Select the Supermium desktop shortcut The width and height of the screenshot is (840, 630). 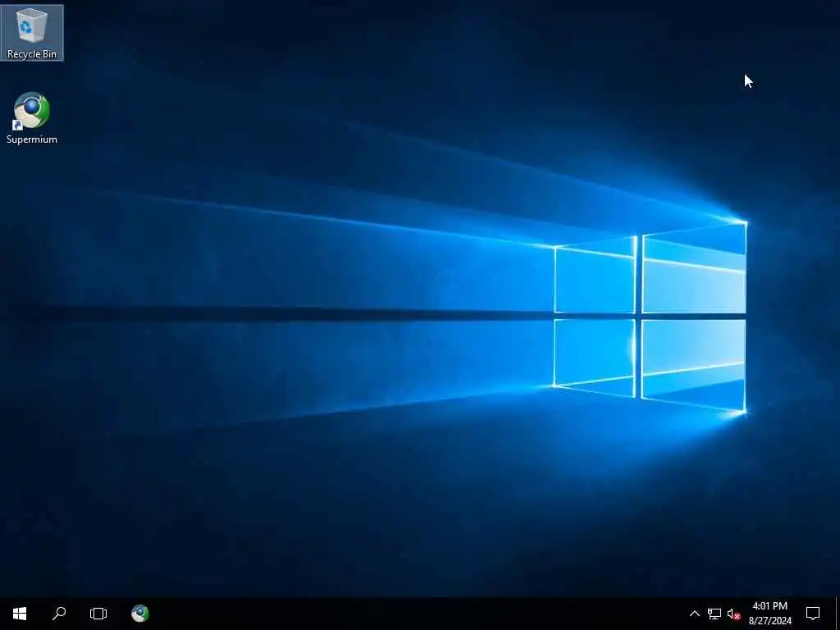click(x=32, y=118)
